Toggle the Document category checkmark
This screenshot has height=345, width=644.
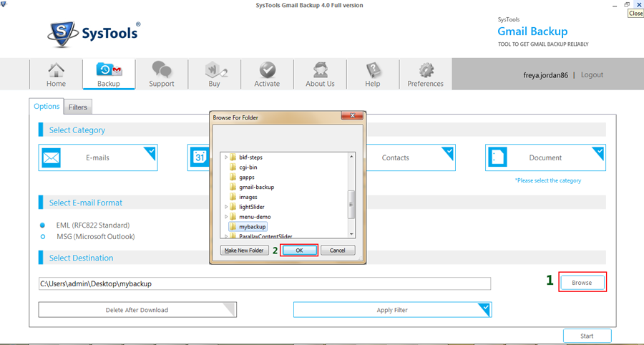click(598, 152)
